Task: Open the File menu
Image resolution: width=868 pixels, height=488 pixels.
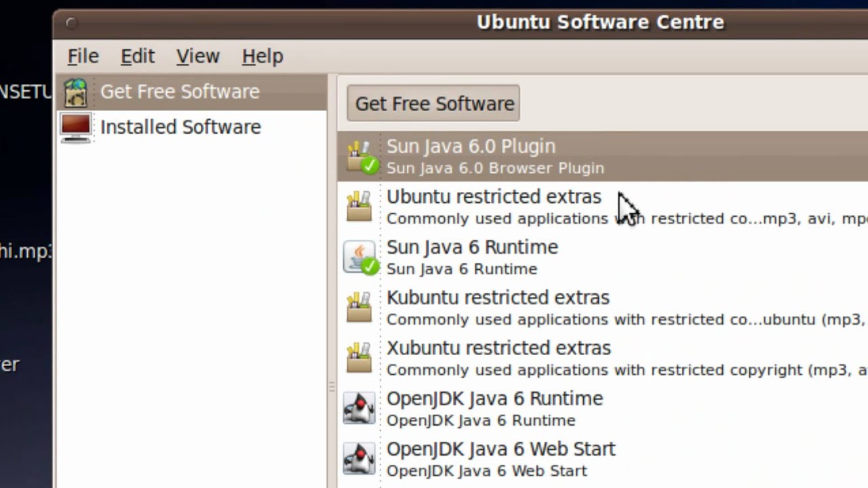Action: coord(83,56)
